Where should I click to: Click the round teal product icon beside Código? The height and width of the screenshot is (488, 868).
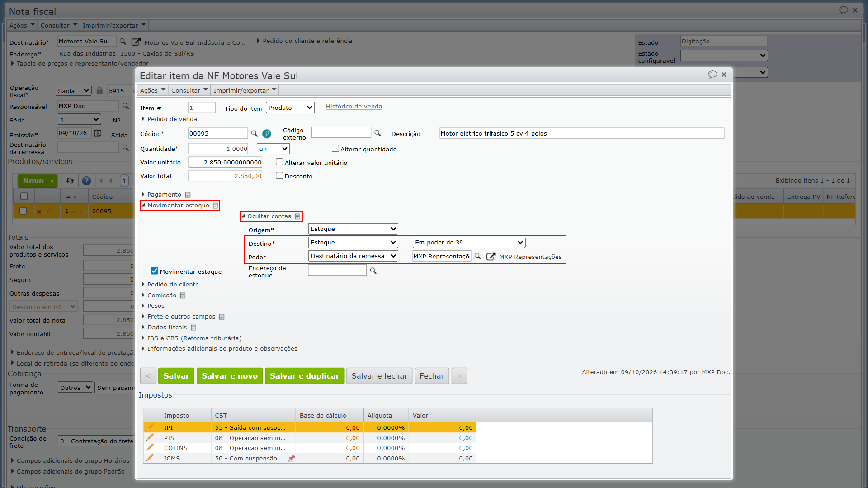[267, 134]
